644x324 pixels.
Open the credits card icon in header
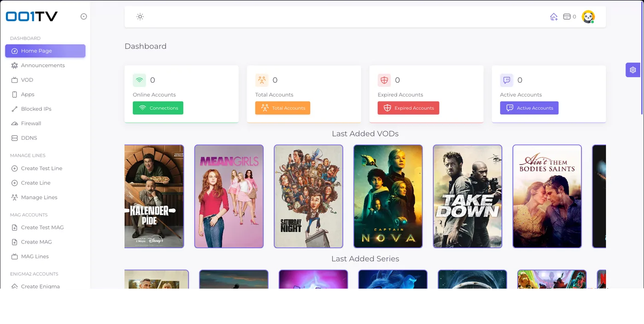(567, 17)
